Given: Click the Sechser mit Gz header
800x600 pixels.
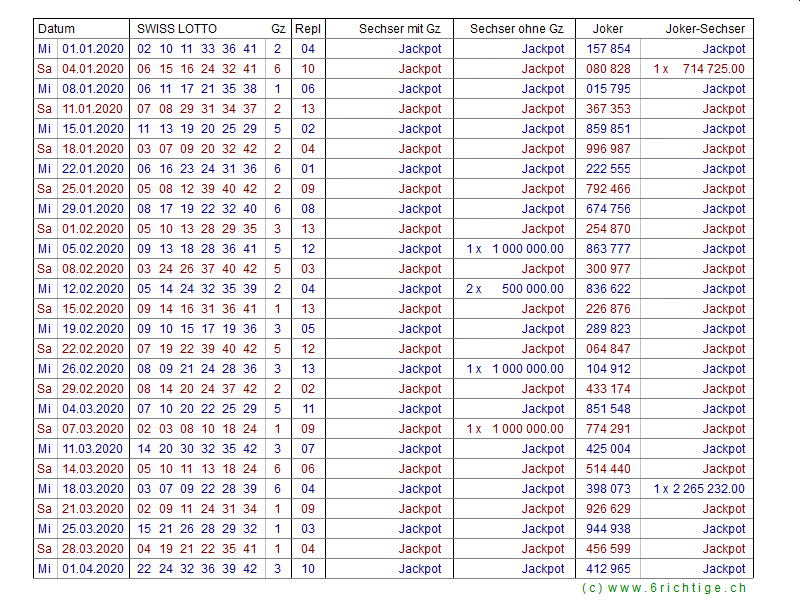Looking at the screenshot, I should click(x=399, y=29).
